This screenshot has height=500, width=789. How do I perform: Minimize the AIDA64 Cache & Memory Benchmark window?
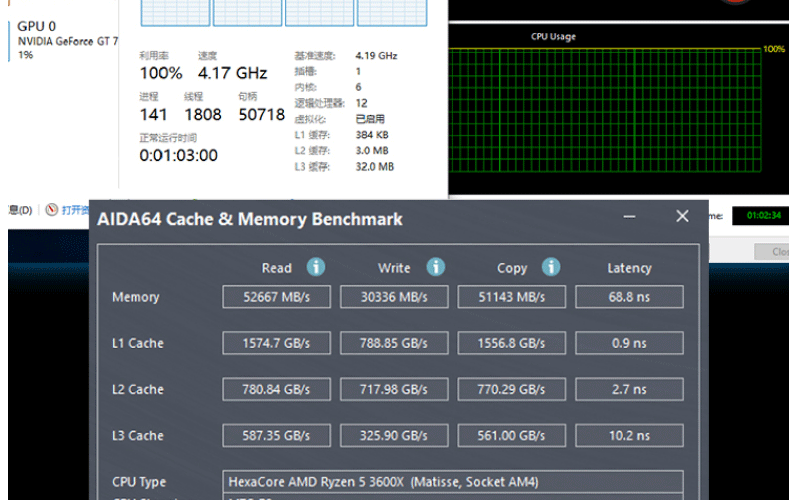tap(629, 216)
